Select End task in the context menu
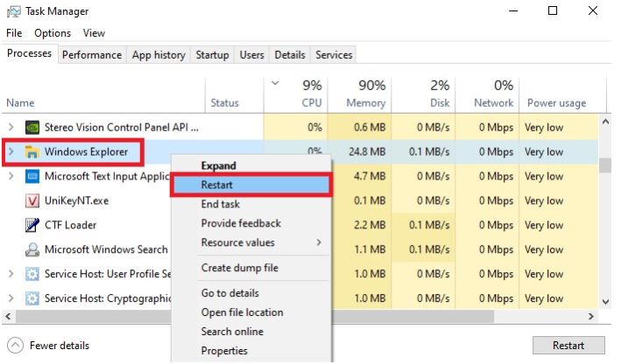Screen dimensions: 621x364 pos(221,204)
